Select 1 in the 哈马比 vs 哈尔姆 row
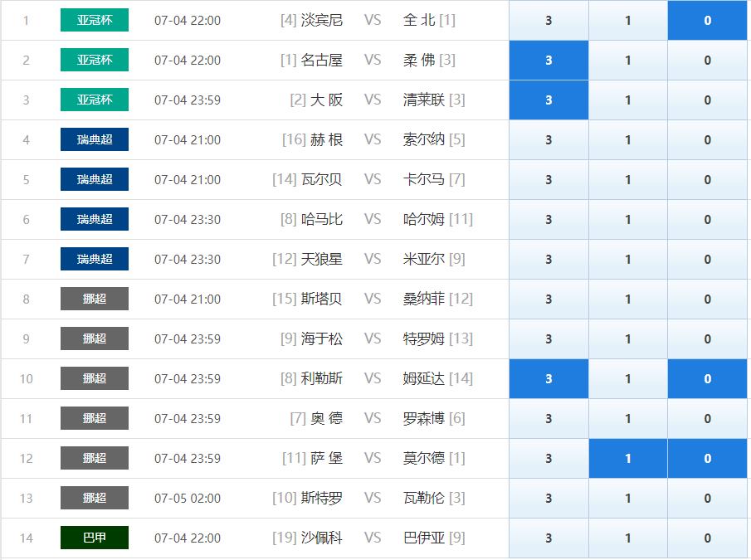The image size is (751, 560). (628, 219)
